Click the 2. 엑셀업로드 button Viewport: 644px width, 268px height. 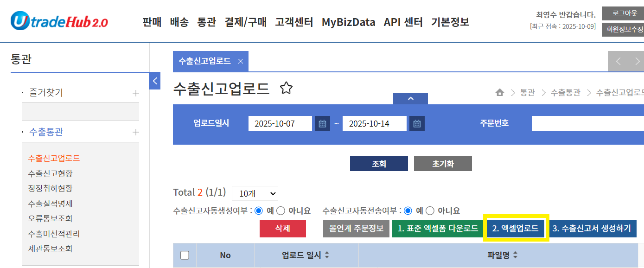515,228
